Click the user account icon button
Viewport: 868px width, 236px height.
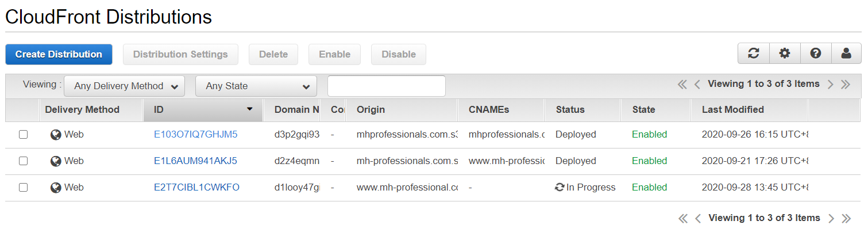846,54
